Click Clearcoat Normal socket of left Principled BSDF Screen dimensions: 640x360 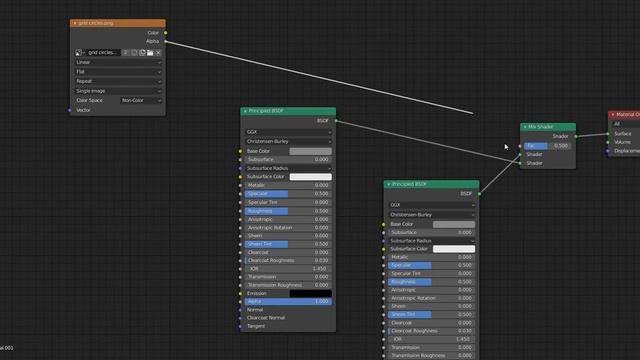pos(240,318)
